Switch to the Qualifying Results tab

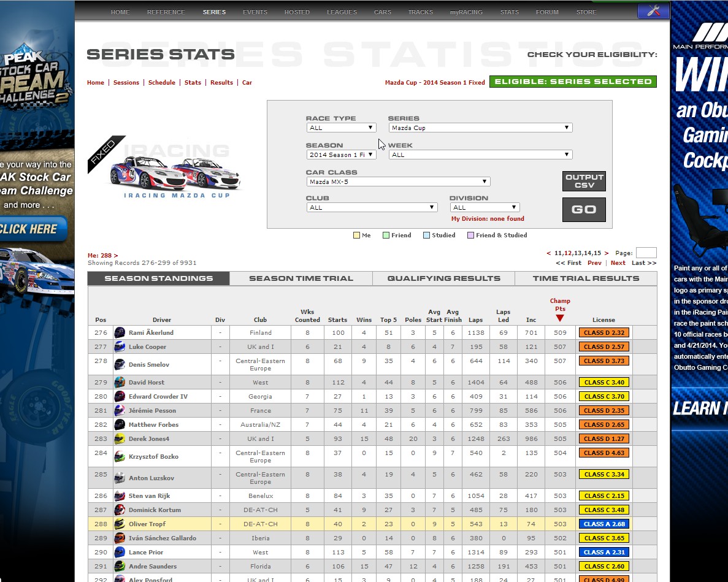(x=443, y=278)
